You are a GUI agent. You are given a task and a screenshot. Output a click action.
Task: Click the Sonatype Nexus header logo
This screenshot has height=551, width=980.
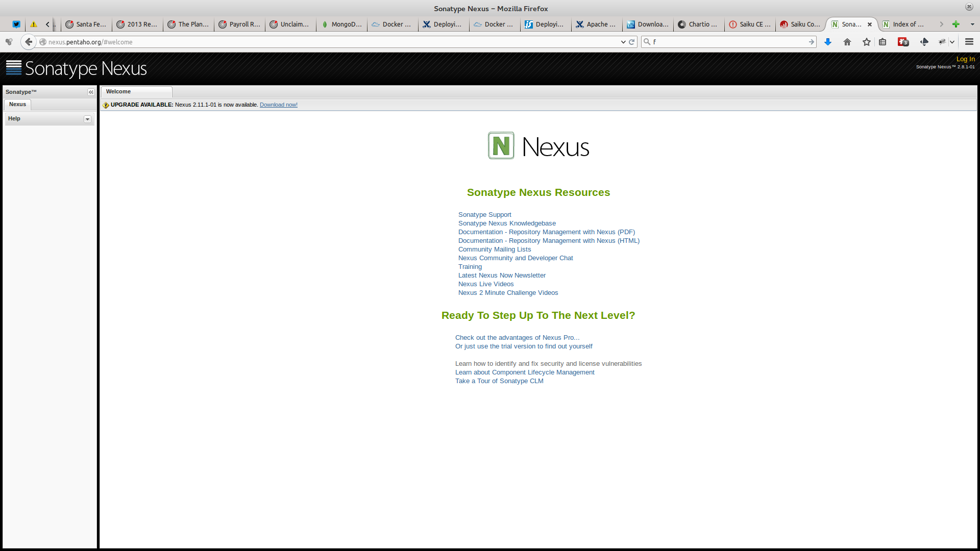[x=77, y=68]
